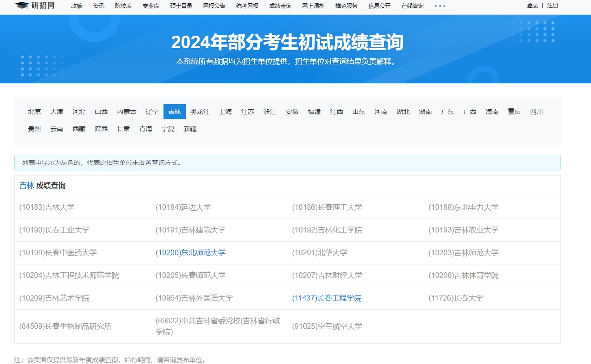
Task: Open the 政策 menu item
Action: point(77,6)
